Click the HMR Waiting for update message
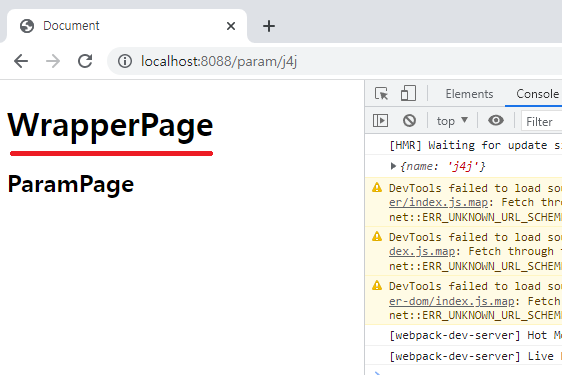 [x=475, y=145]
